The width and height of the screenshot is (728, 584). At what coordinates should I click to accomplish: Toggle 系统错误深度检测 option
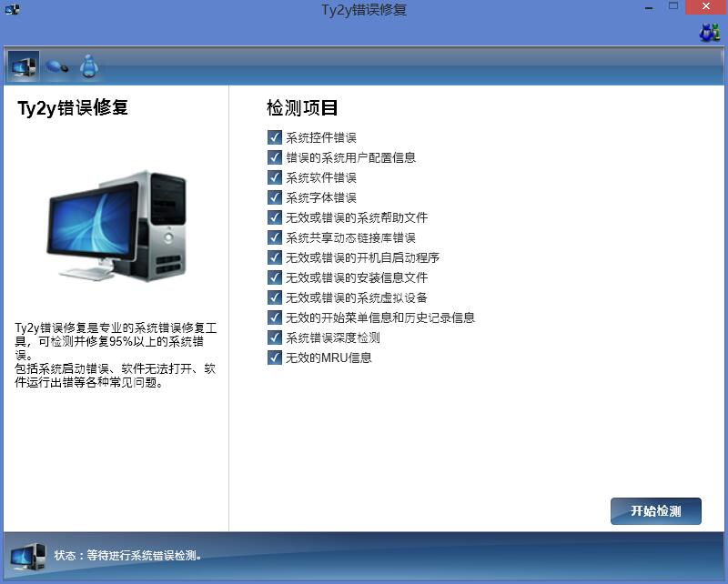[x=274, y=337]
